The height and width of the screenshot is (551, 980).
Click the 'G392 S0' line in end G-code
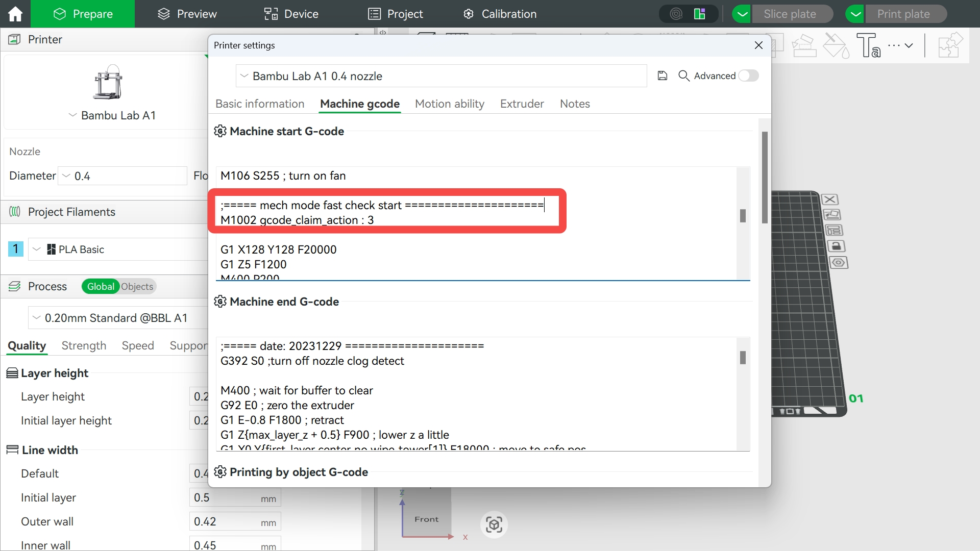tap(312, 361)
